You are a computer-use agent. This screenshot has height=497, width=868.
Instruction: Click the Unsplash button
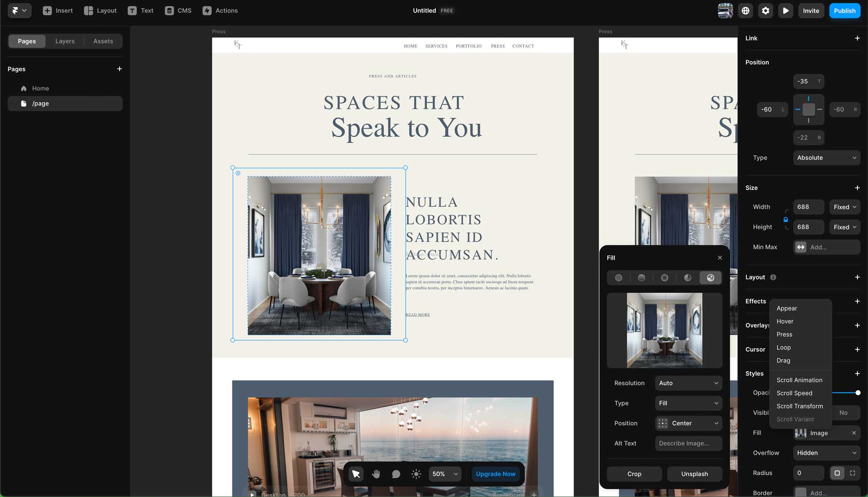pyautogui.click(x=694, y=474)
